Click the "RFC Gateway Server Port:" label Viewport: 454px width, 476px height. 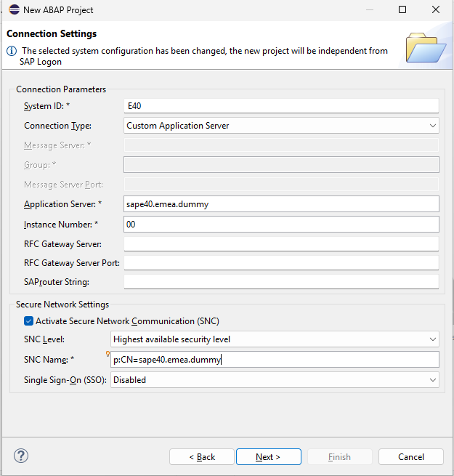coord(72,263)
